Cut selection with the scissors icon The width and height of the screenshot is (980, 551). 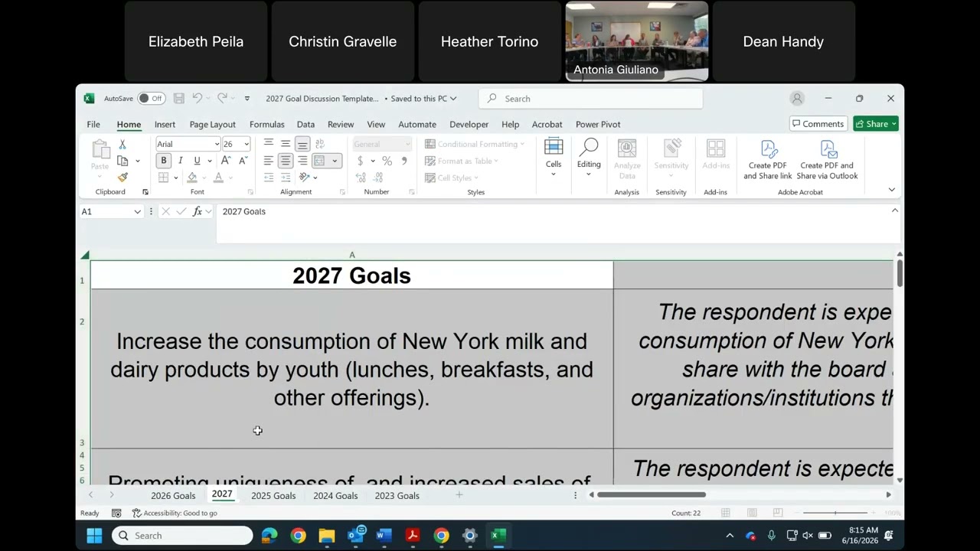click(122, 144)
